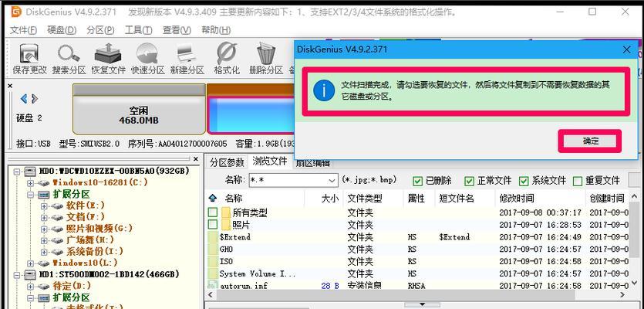Check the 重复文件 filter checkbox

tap(578, 181)
